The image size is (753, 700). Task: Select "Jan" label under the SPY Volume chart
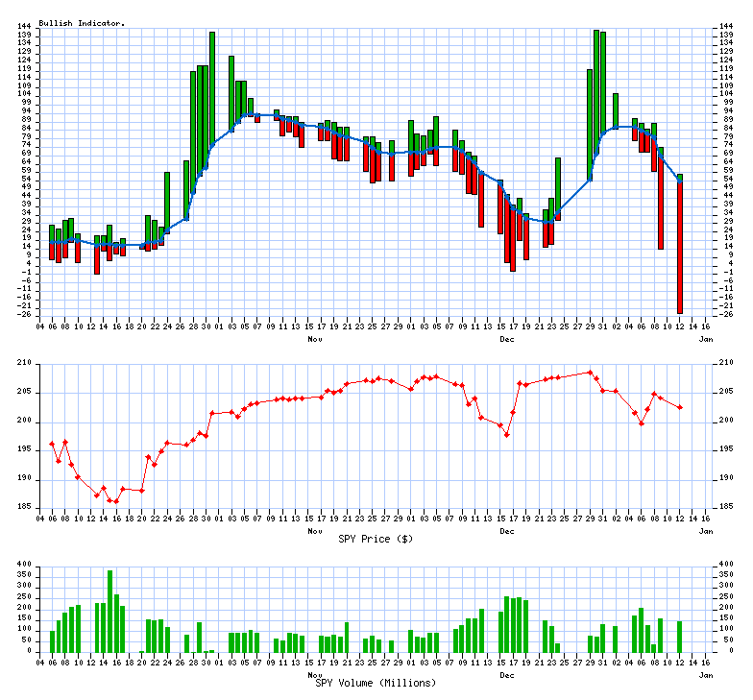pos(705,675)
